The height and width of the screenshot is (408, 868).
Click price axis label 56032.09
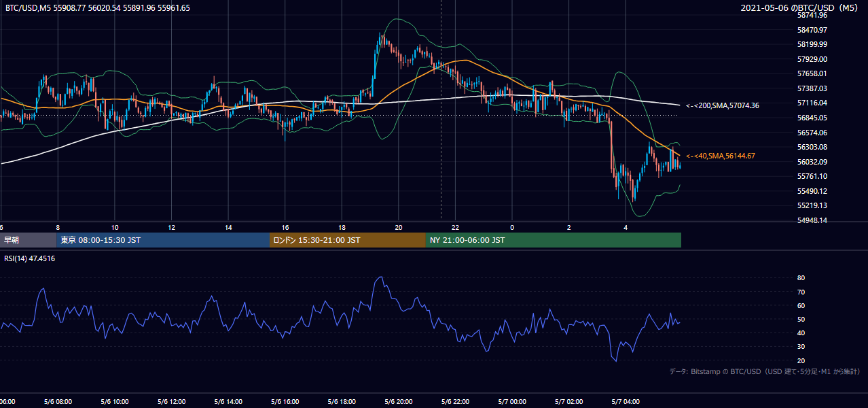(812, 162)
